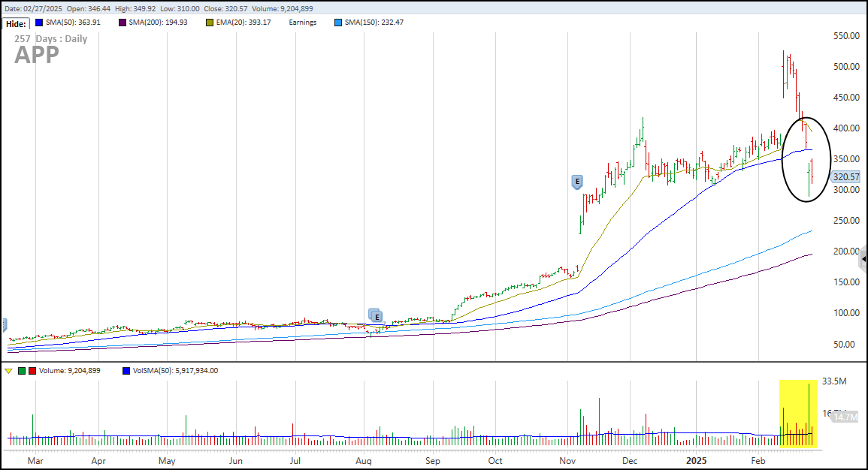The height and width of the screenshot is (470, 868).
Task: Click the Aug label on time axis
Action: click(364, 460)
